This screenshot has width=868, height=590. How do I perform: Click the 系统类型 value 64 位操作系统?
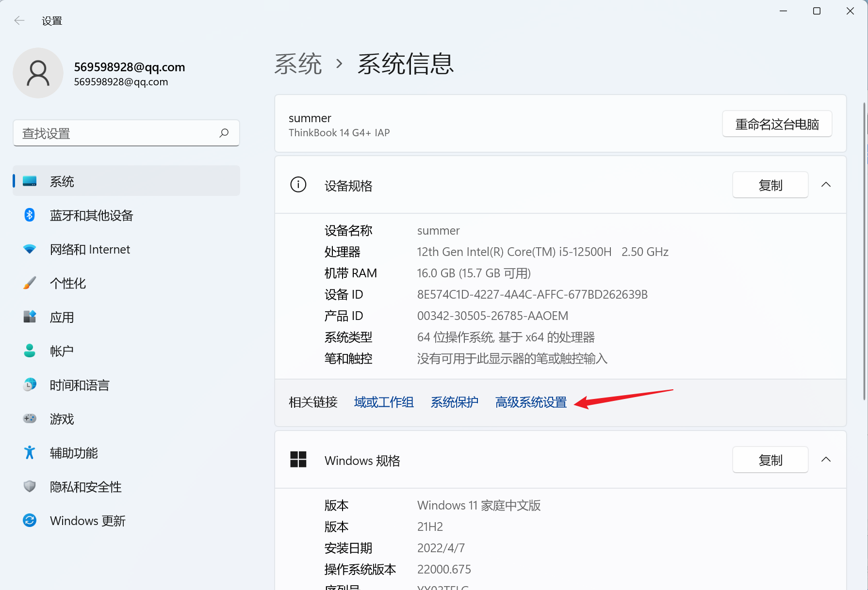[x=506, y=337]
